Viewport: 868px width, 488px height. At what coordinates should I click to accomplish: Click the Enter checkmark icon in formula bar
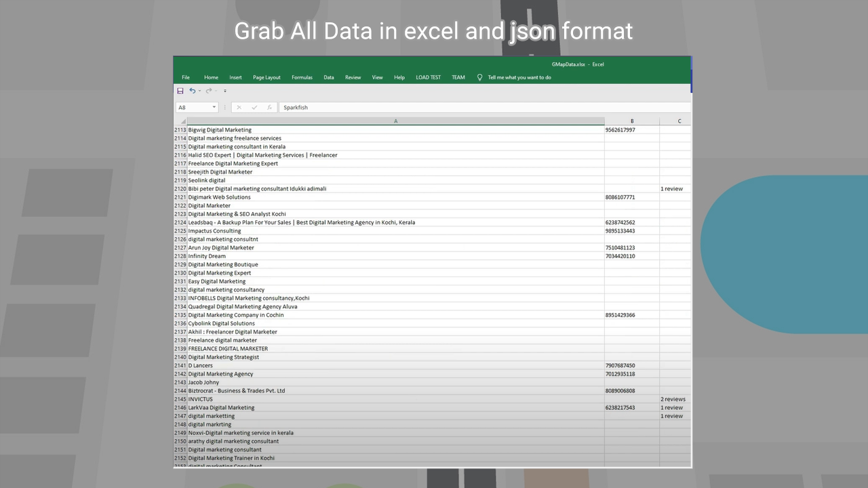[255, 107]
